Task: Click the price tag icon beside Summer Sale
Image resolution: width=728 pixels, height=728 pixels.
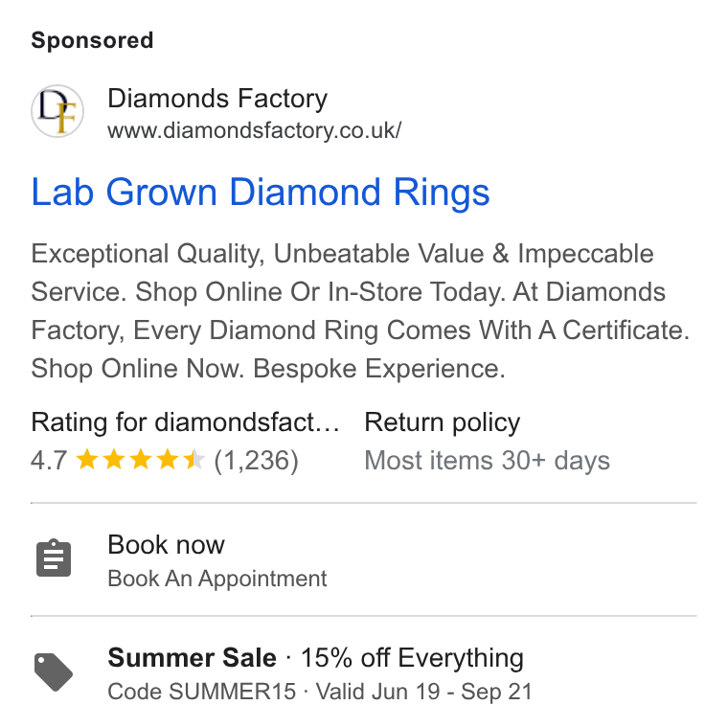Action: [54, 672]
